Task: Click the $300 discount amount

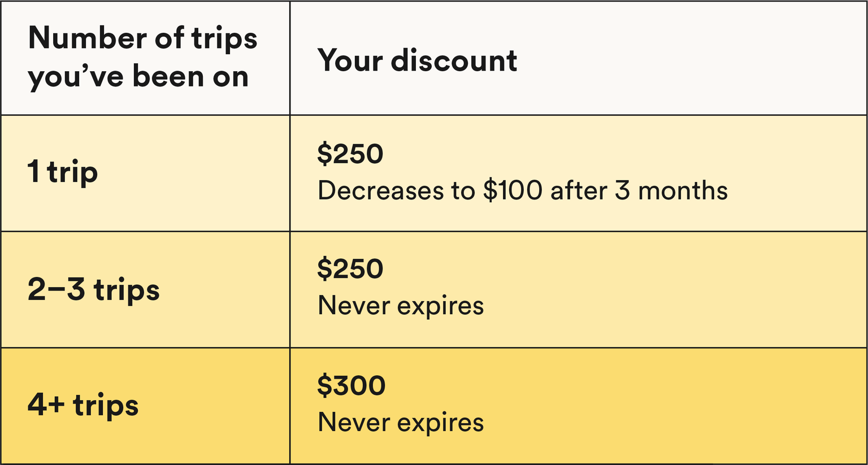Action: (x=351, y=385)
